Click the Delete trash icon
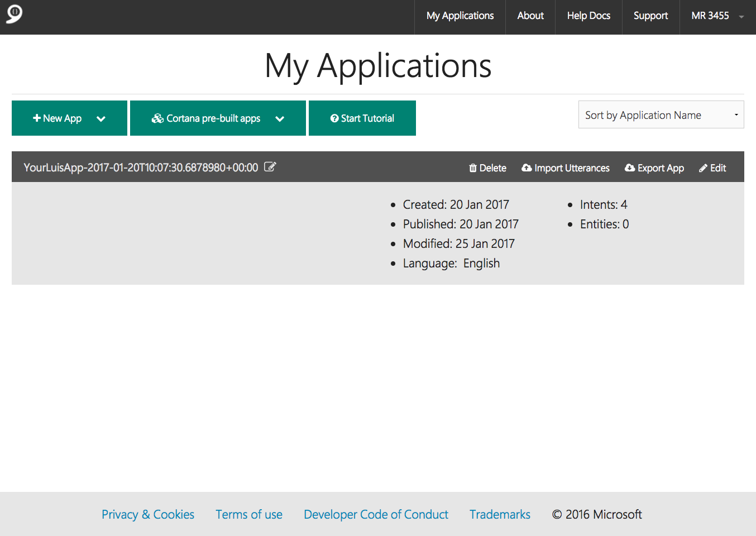Viewport: 756px width, 536px height. click(473, 168)
